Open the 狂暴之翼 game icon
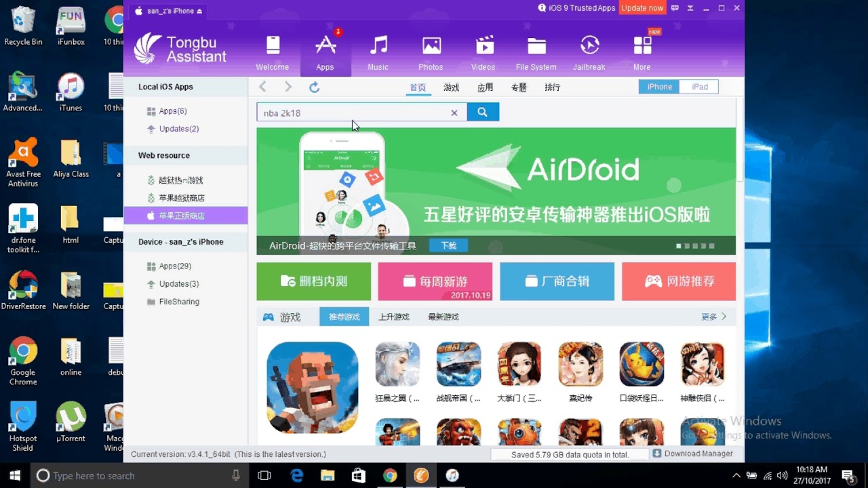This screenshot has width=868, height=488. pos(398,364)
